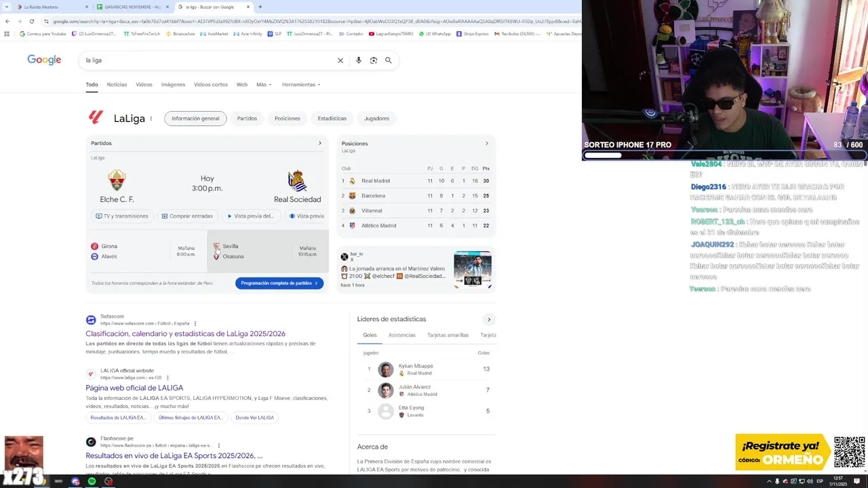
Task: Select Real Madrid row in standings
Action: tap(416, 181)
